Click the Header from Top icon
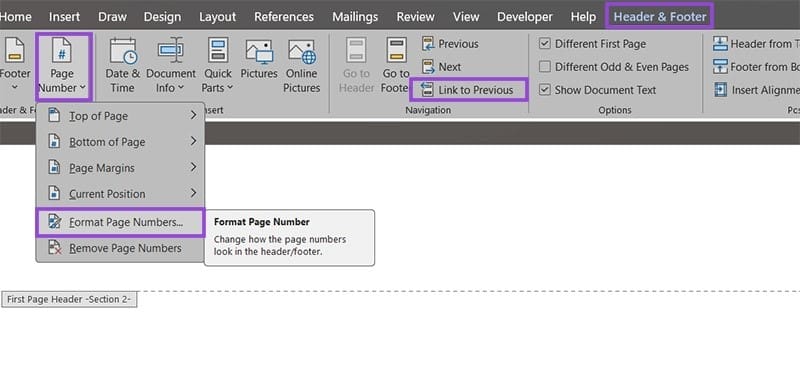Image resolution: width=800 pixels, height=366 pixels. point(720,44)
